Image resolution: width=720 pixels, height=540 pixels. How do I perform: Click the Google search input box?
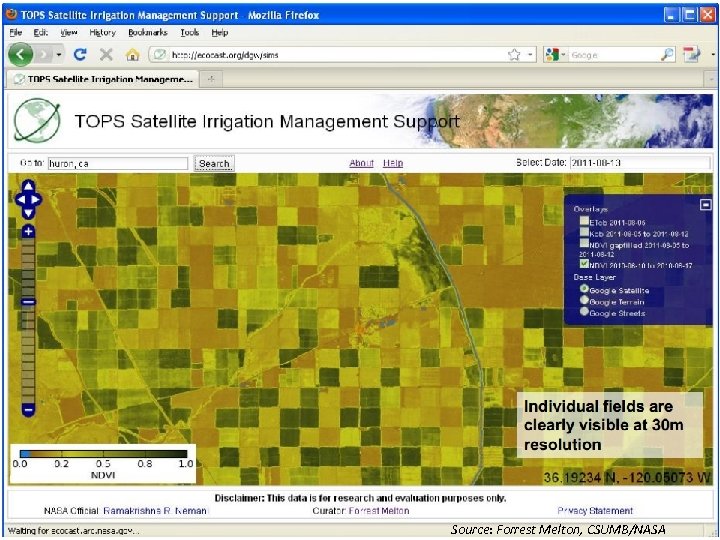(614, 55)
